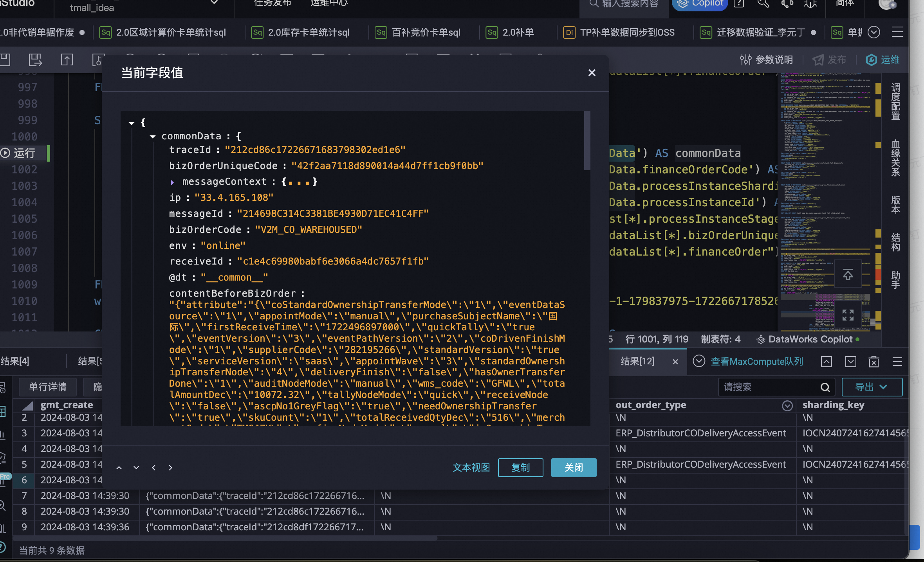Image resolution: width=924 pixels, height=562 pixels.
Task: Open the 2.0库存卡单统计sql tab
Action: click(301, 32)
